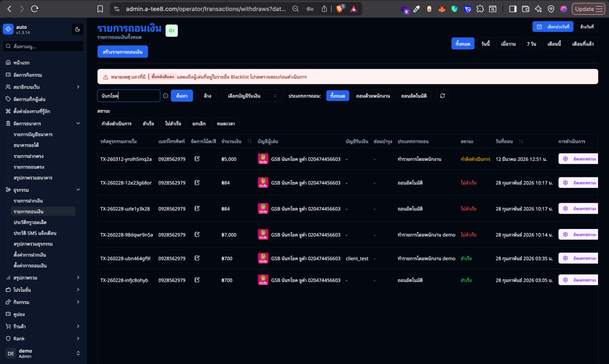Click the gear icon on an อัพเดทสถานะ button
609x364 pixels.
[x=566, y=158]
